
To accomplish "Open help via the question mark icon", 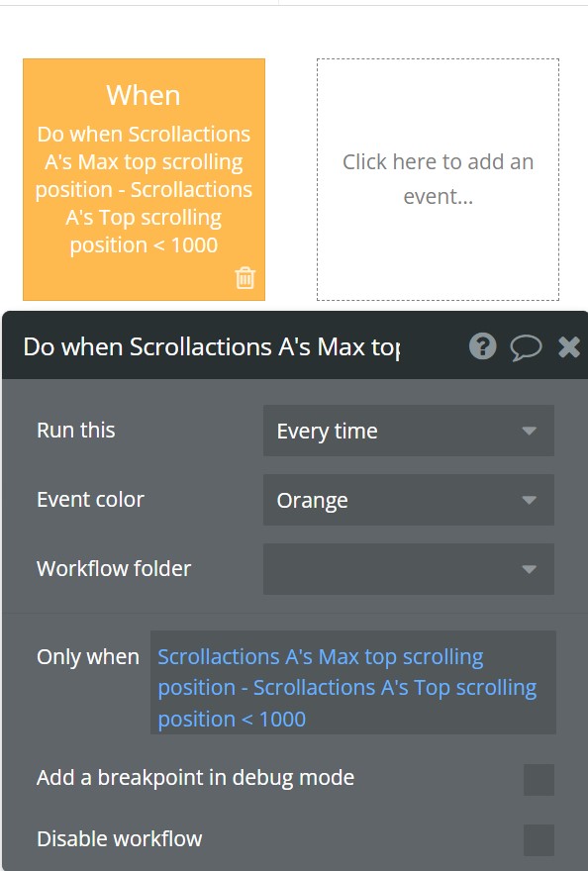I will tap(482, 346).
